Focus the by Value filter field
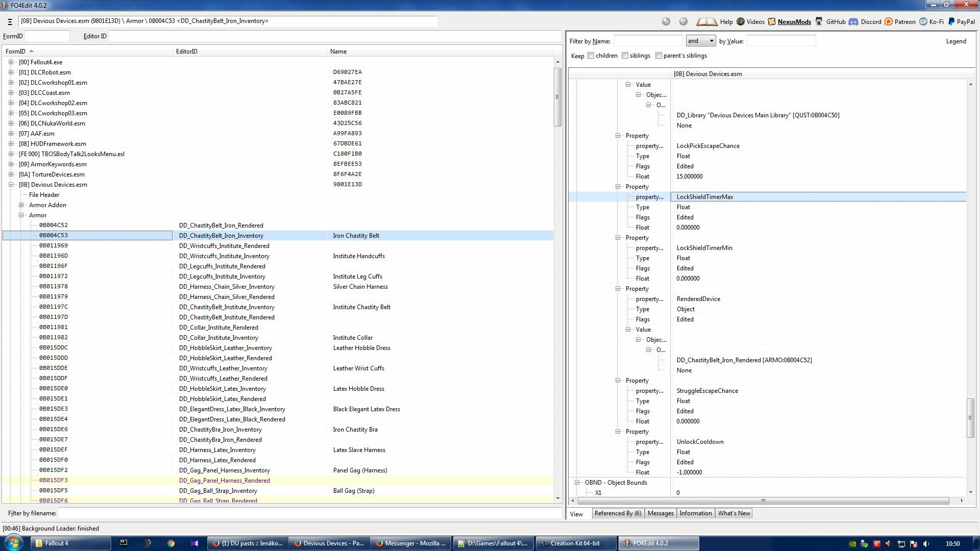The width and height of the screenshot is (980, 551). [x=781, y=41]
